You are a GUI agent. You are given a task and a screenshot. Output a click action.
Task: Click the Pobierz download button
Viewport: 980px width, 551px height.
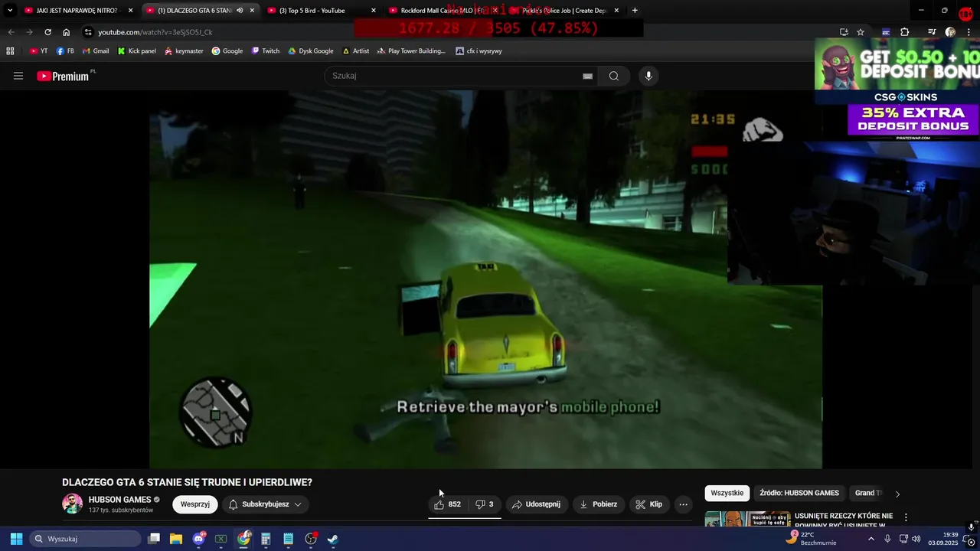coord(598,504)
